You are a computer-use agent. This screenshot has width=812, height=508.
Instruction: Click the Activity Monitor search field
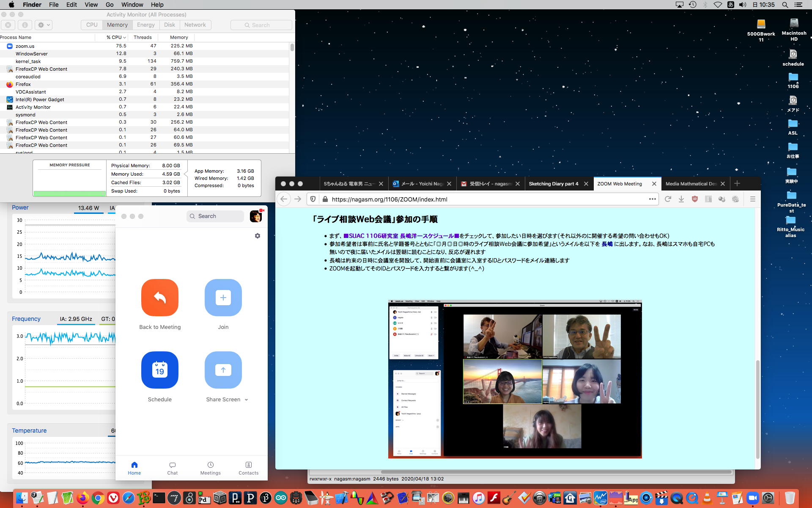[261, 25]
